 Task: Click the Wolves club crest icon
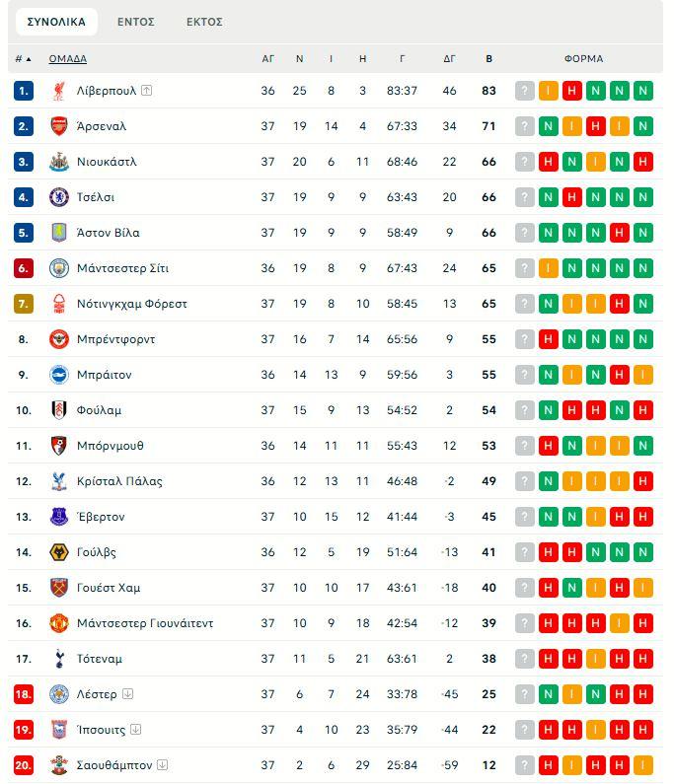58,552
